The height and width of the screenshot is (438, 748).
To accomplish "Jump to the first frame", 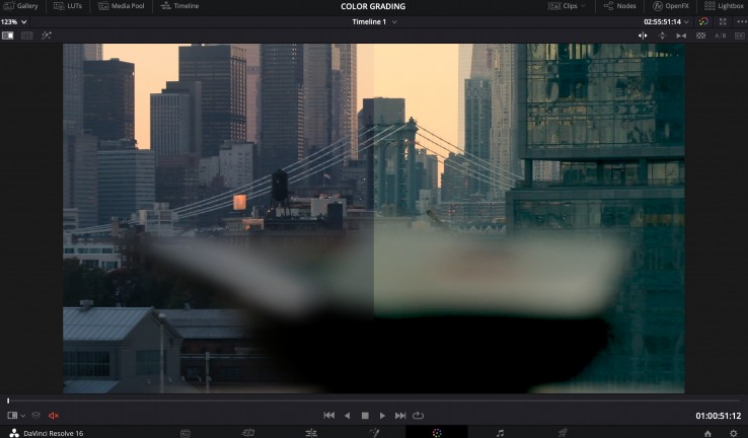I will point(329,415).
